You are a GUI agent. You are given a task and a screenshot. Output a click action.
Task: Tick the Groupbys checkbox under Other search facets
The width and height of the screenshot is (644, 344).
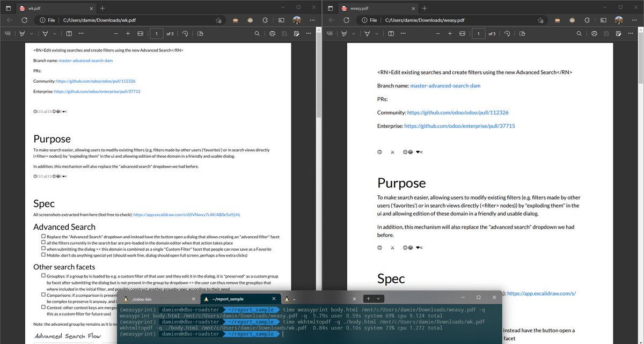click(43, 275)
